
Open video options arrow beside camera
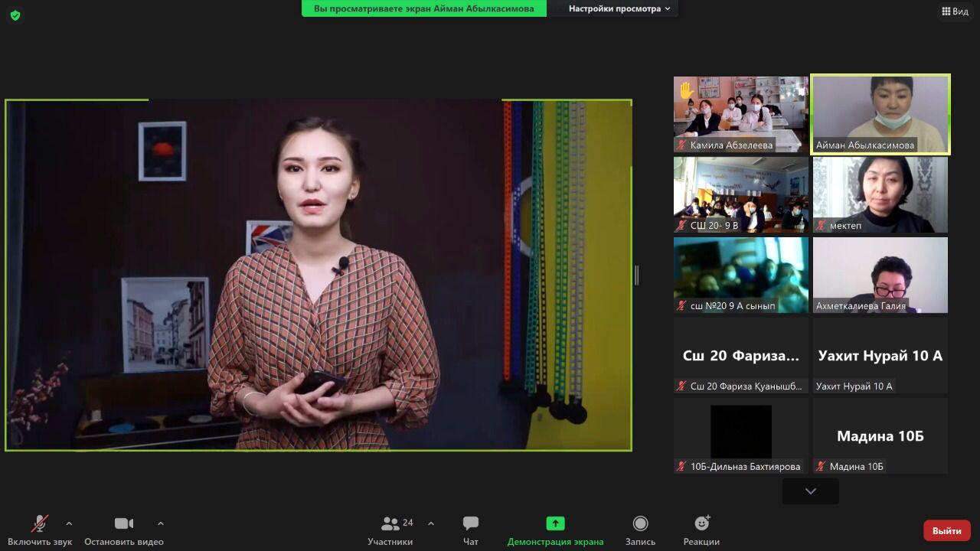click(x=160, y=523)
